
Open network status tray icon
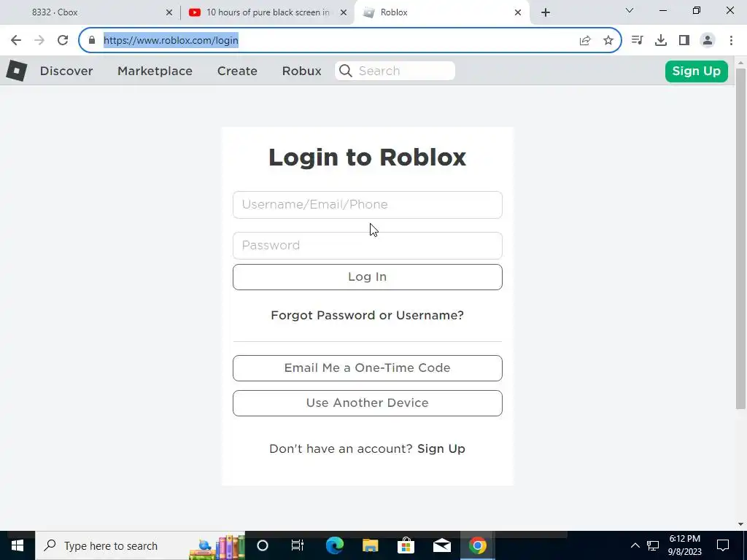pyautogui.click(x=653, y=545)
